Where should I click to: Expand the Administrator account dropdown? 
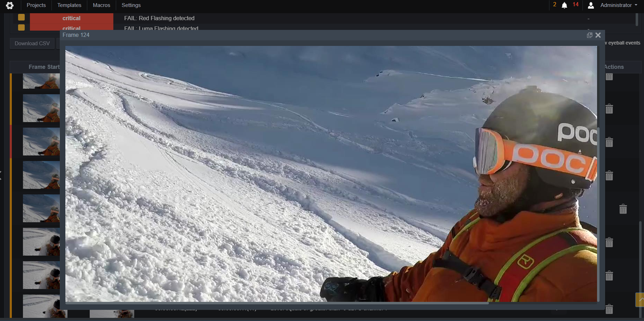(x=619, y=5)
